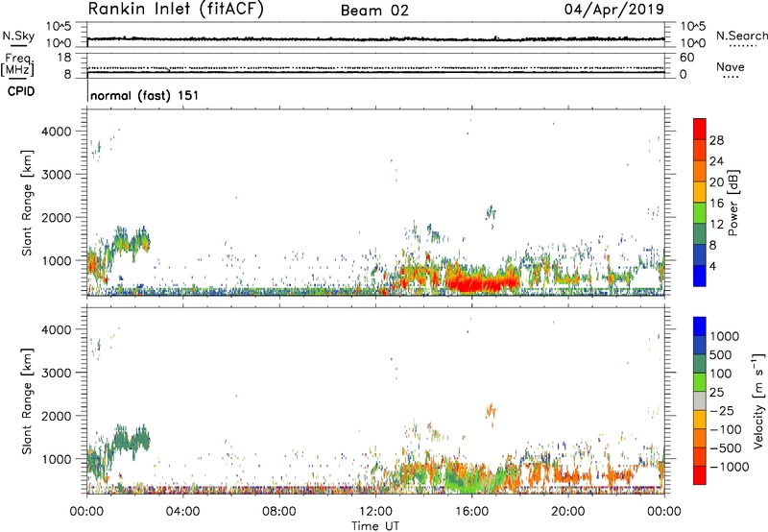Click the red high-power echo patch in Power panel
The image size is (768, 532).
483,283
